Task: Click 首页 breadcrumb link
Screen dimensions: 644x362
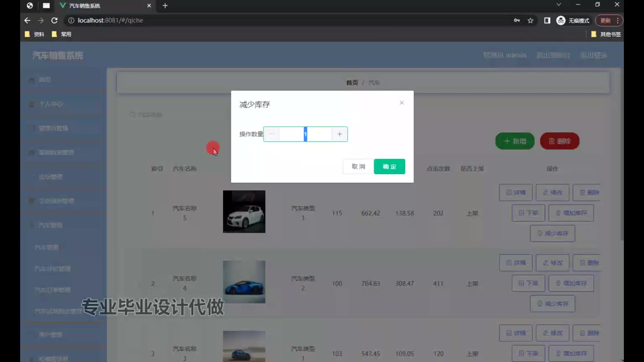Action: coord(352,82)
